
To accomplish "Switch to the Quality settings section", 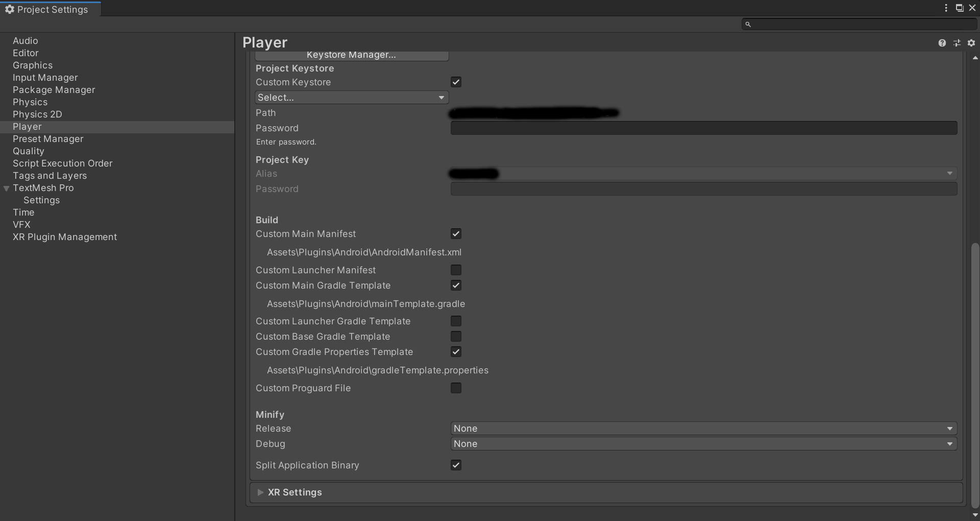I will click(x=28, y=151).
